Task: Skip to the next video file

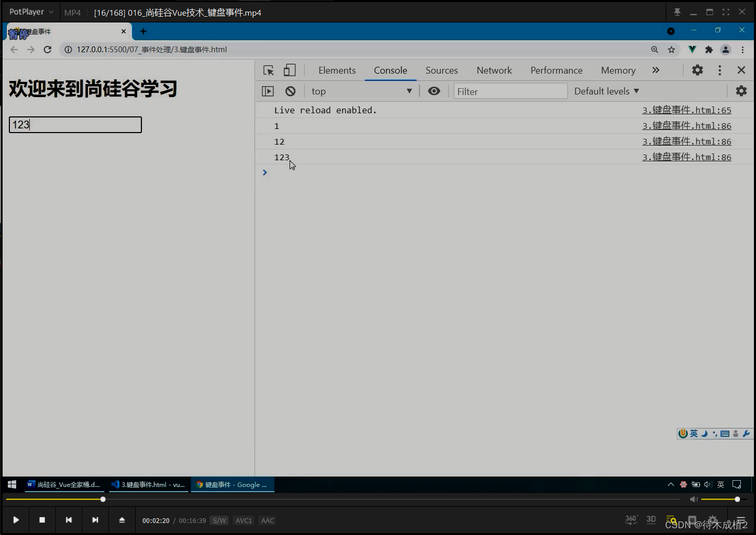Action: [x=95, y=520]
